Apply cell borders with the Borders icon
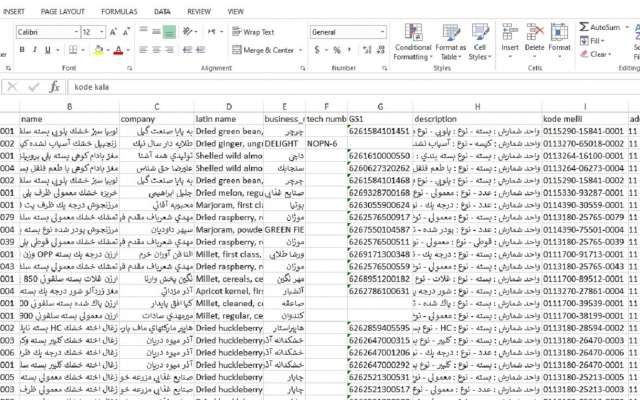Viewport: 640px width, 400px height. click(x=73, y=50)
